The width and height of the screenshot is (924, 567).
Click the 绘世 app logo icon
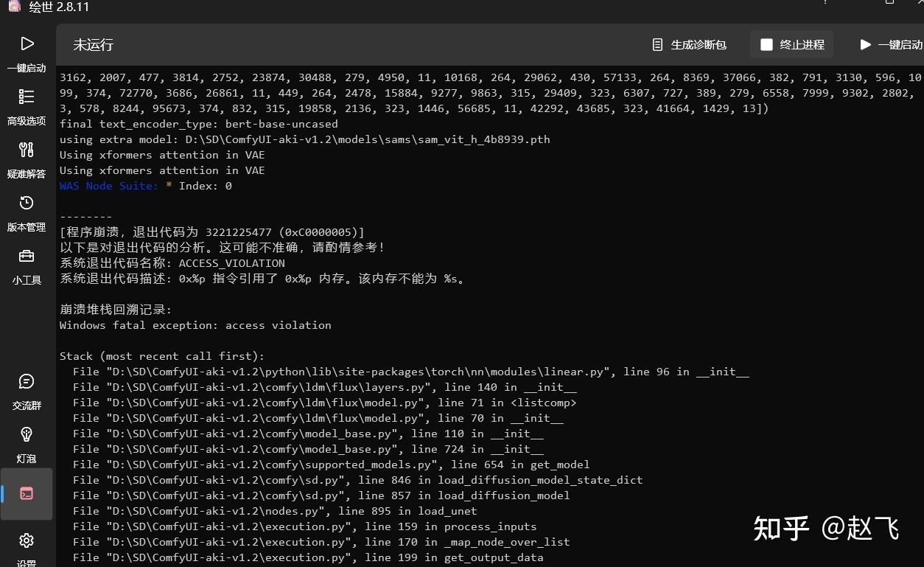14,7
